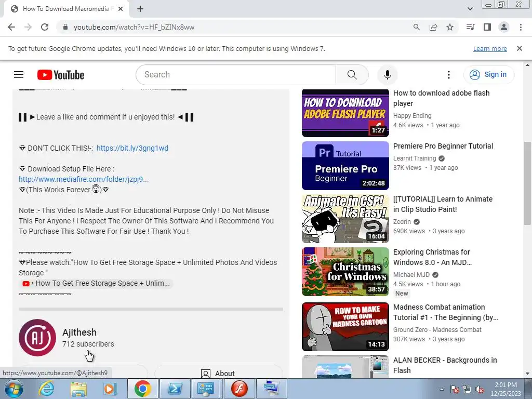Click 'Learn to Animate in Clip Studio Paint' title
This screenshot has width=532, height=399.
(443, 204)
